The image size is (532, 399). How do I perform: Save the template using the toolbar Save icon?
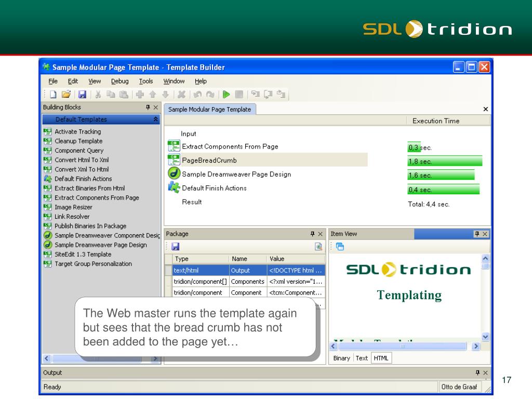pos(82,95)
